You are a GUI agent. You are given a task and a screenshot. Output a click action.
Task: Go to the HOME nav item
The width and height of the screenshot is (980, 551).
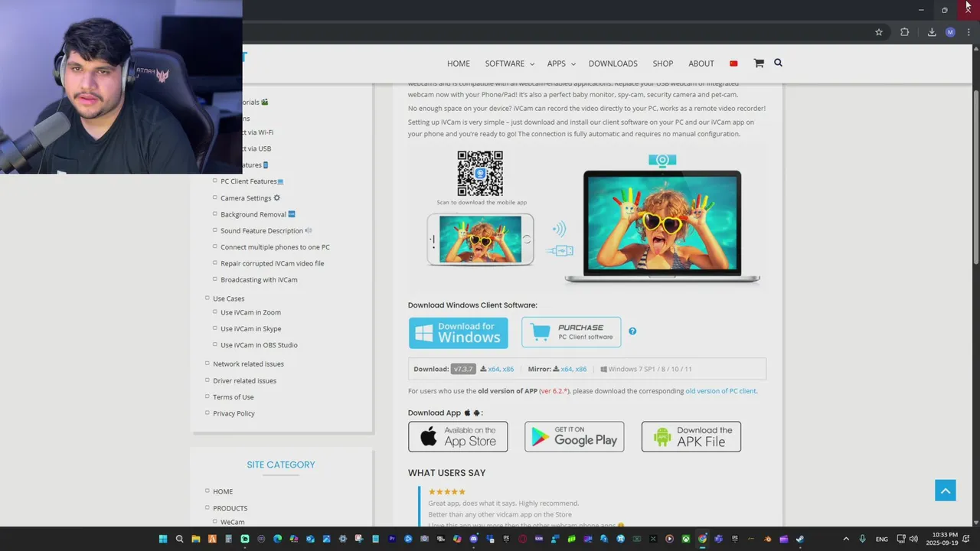pyautogui.click(x=459, y=64)
